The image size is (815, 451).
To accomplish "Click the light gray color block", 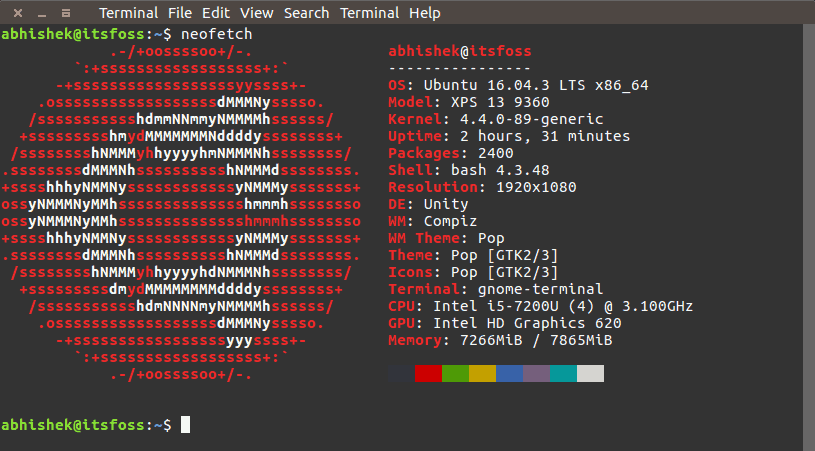I will (590, 373).
